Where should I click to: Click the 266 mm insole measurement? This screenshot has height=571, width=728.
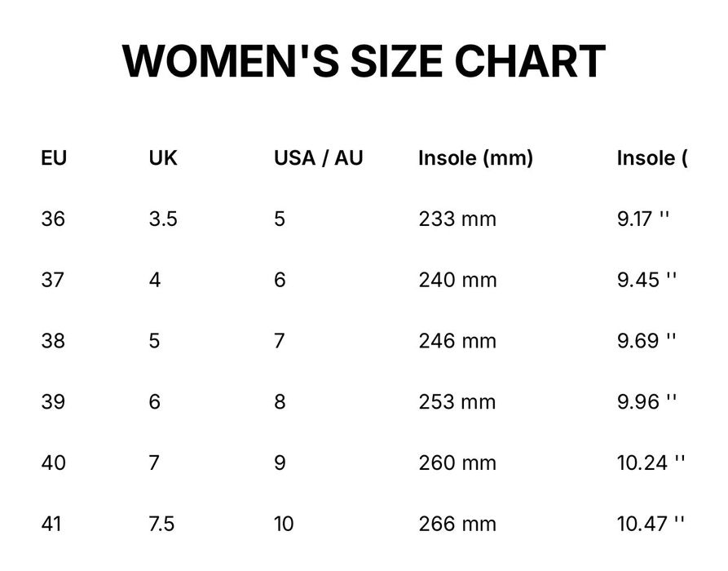[457, 524]
